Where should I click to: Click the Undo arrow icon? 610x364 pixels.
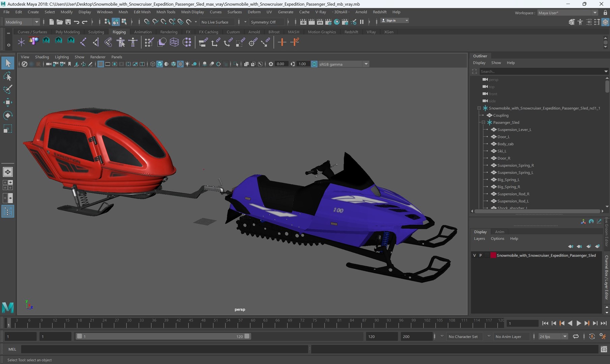click(x=77, y=22)
